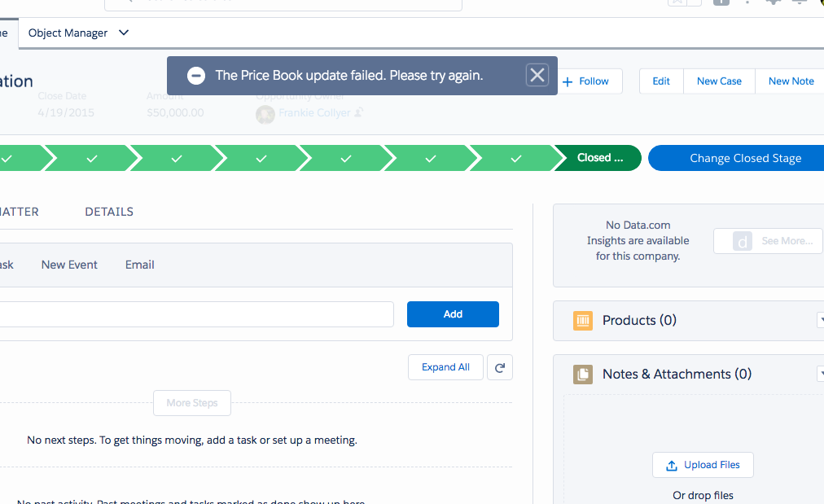Follow this opportunity record

(585, 81)
